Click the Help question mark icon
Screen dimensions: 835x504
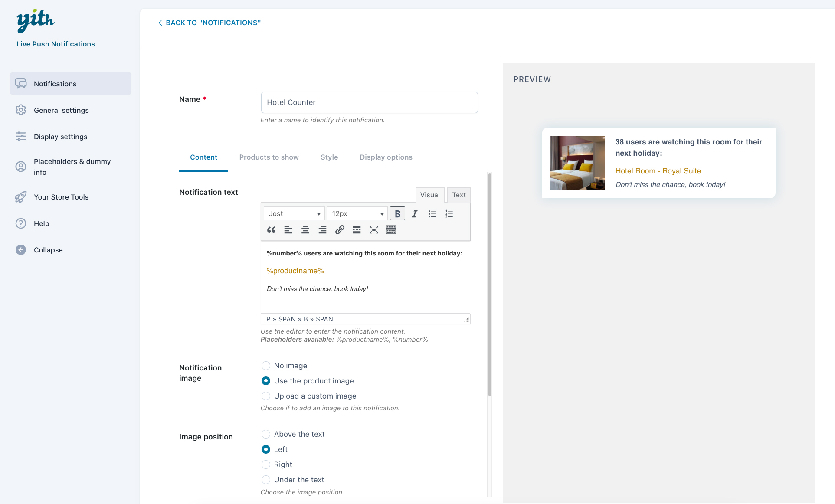point(21,223)
